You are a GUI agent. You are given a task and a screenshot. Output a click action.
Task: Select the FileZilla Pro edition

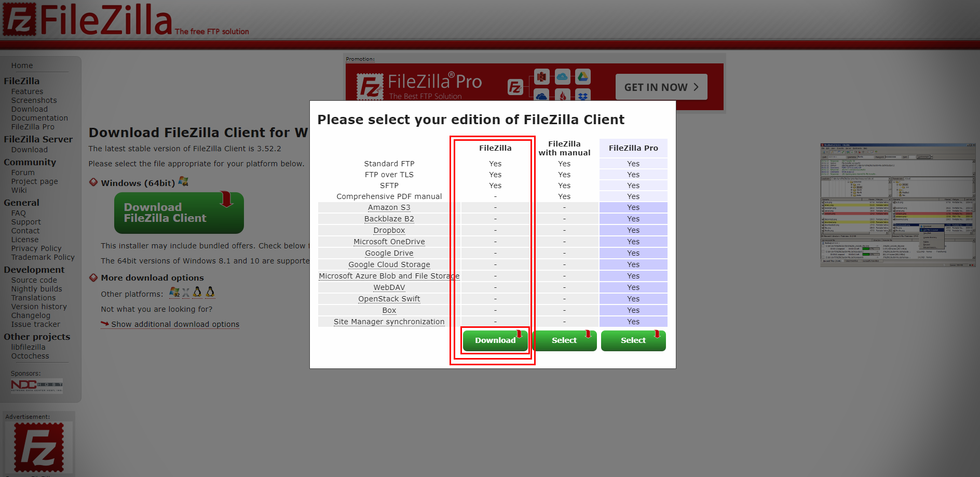(x=633, y=340)
